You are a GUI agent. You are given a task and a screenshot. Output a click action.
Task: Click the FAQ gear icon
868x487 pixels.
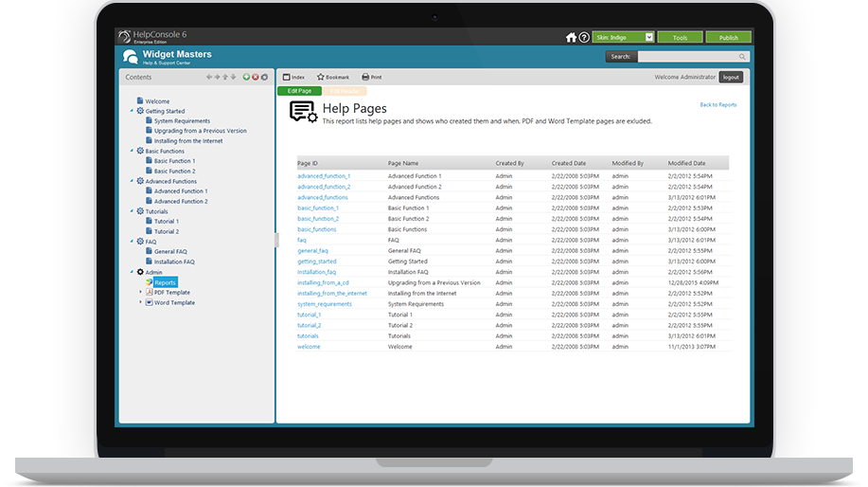click(140, 242)
